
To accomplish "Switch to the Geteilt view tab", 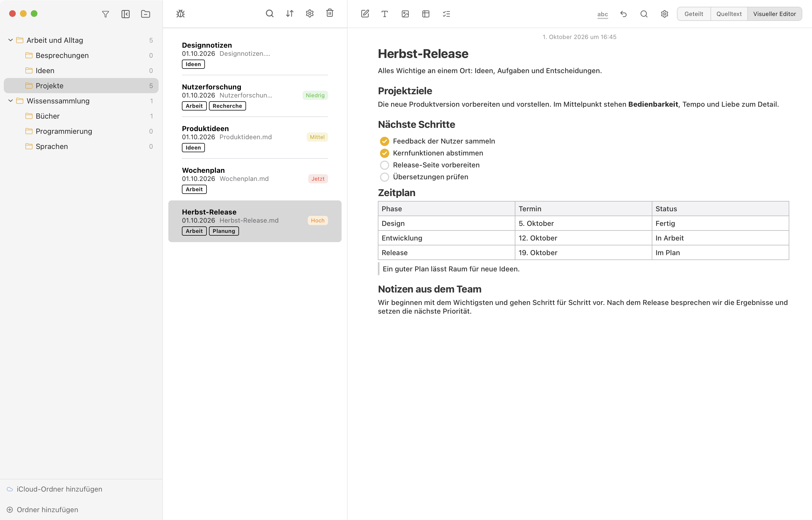I will point(694,14).
